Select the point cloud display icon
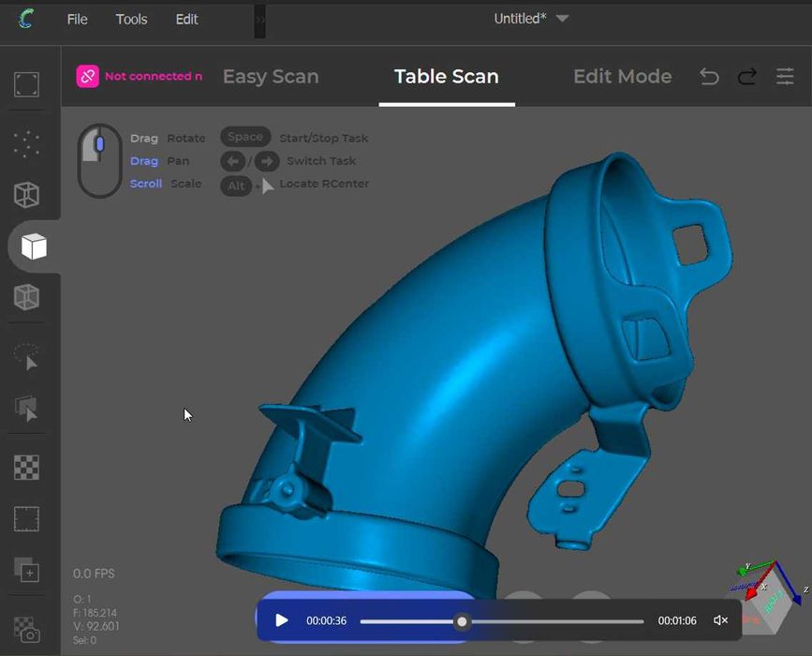This screenshot has width=812, height=656. 26,143
